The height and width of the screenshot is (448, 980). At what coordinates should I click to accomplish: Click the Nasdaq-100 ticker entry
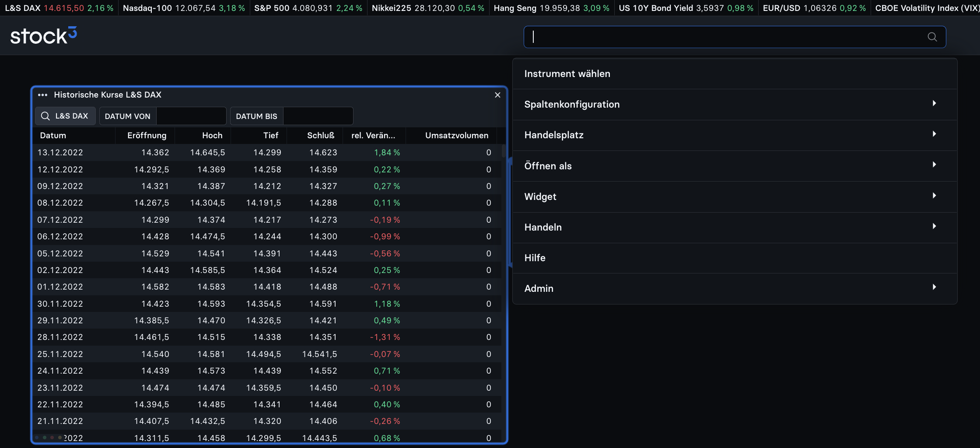point(184,8)
